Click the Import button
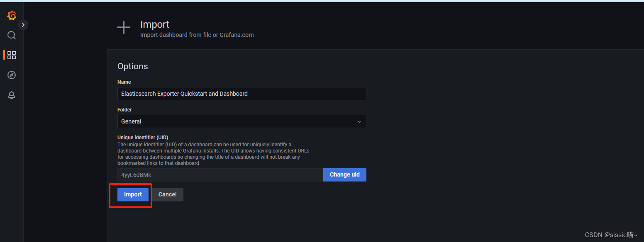 132,194
